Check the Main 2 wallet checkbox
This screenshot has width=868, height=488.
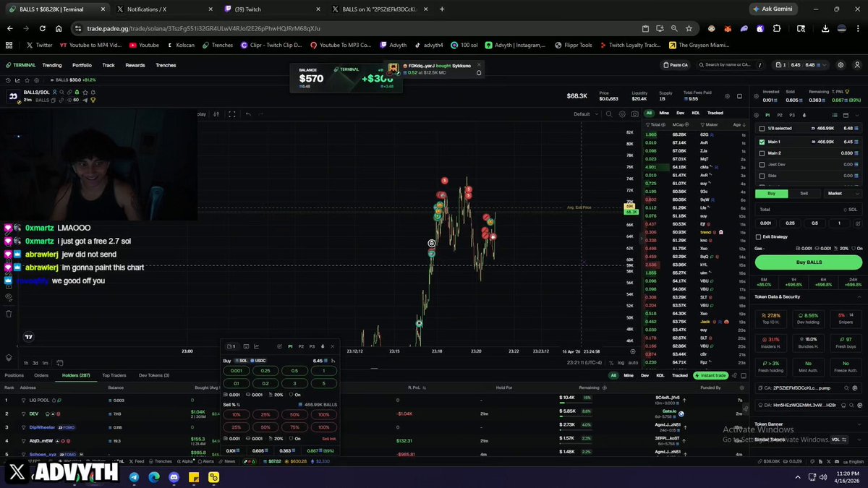point(762,153)
